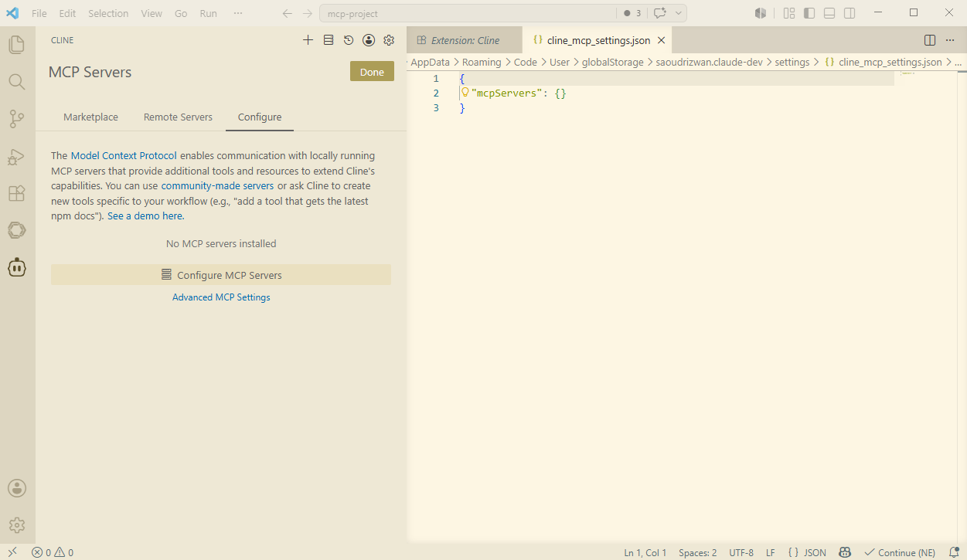Click the navigate forward arrow
Screen dimensions: 967x560
point(308,13)
